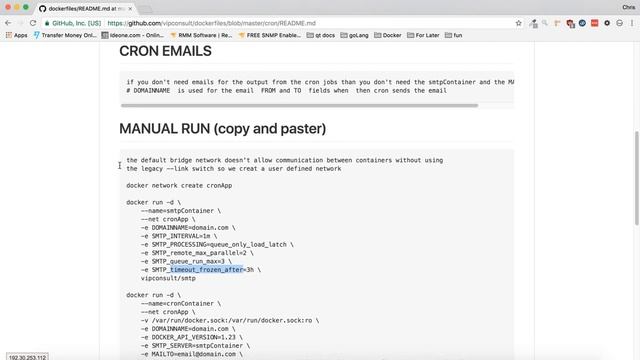Viewport: 640px width, 360px height.
Task: Click the black circle extension icon
Action: pos(607,23)
